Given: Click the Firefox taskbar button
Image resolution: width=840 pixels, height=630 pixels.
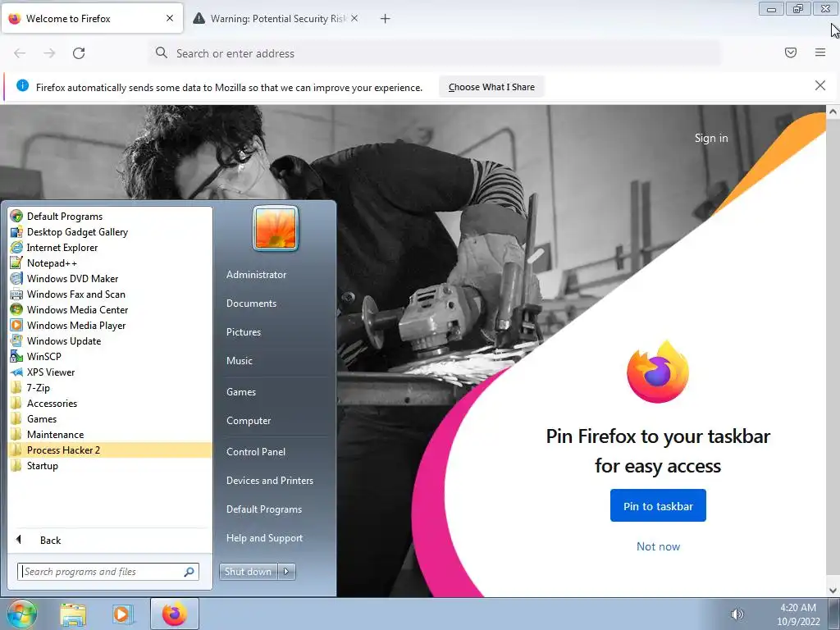Looking at the screenshot, I should click(x=175, y=614).
